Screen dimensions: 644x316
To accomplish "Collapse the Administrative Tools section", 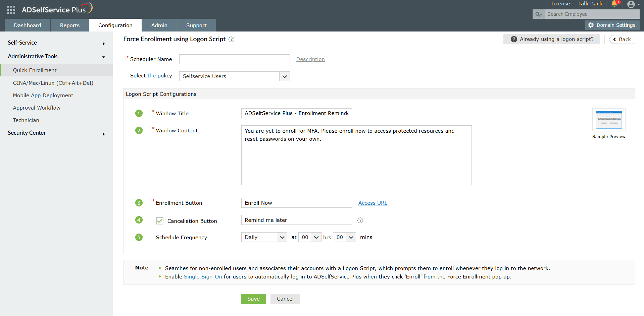I will (56, 57).
